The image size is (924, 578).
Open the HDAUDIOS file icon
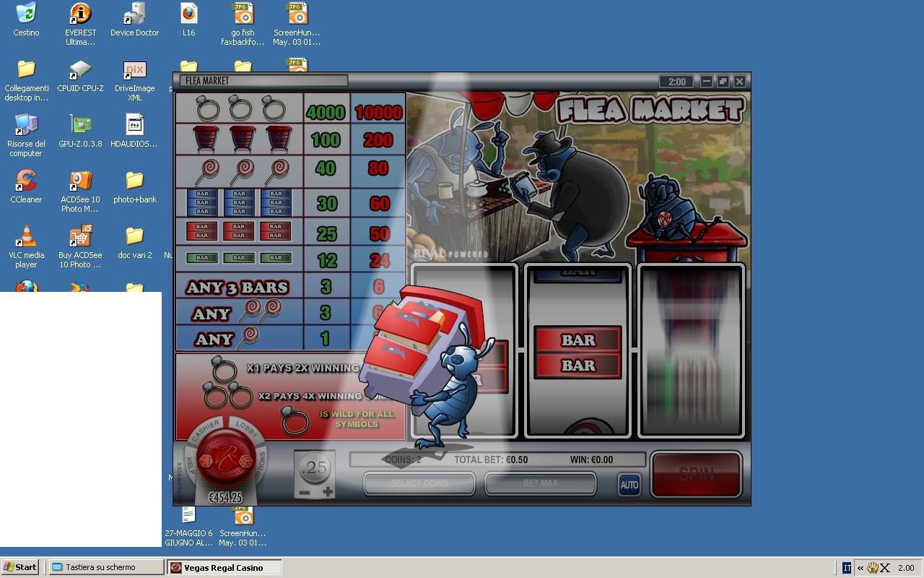point(134,131)
